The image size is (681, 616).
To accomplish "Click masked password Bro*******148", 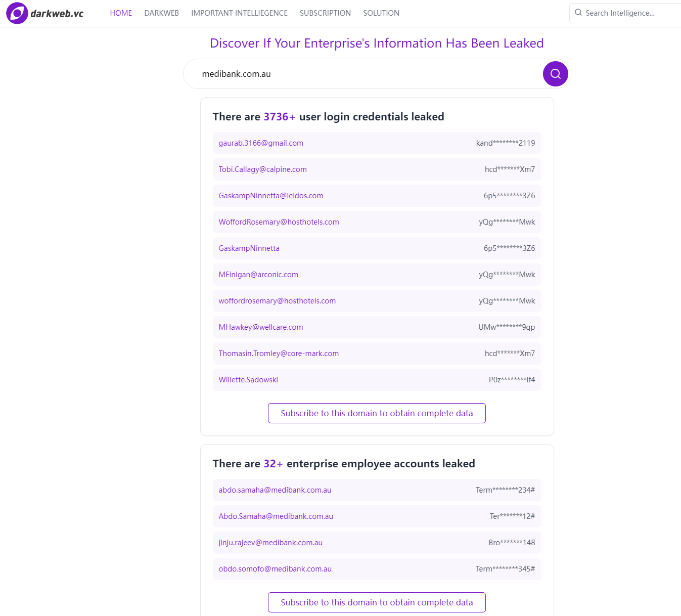I will [x=512, y=543].
